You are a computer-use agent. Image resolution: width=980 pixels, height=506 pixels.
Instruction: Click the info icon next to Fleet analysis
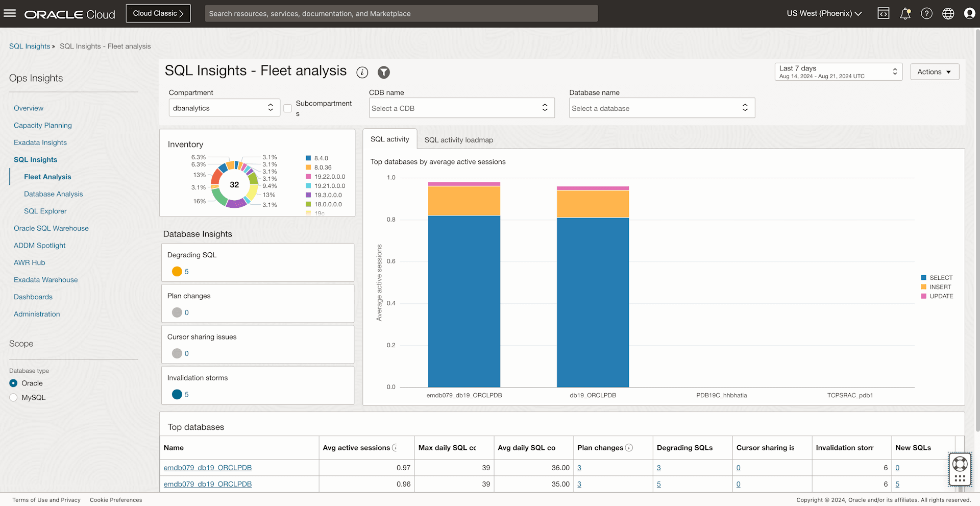[x=362, y=73]
